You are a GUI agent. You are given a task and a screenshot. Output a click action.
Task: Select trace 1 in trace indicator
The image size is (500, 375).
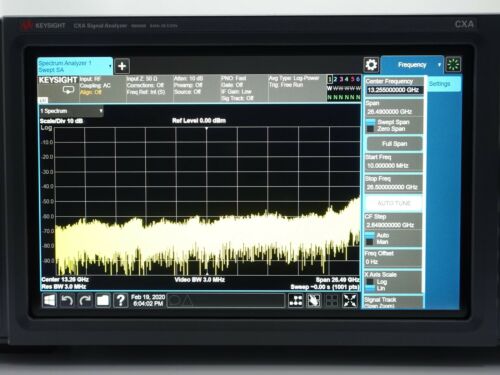pyautogui.click(x=330, y=79)
